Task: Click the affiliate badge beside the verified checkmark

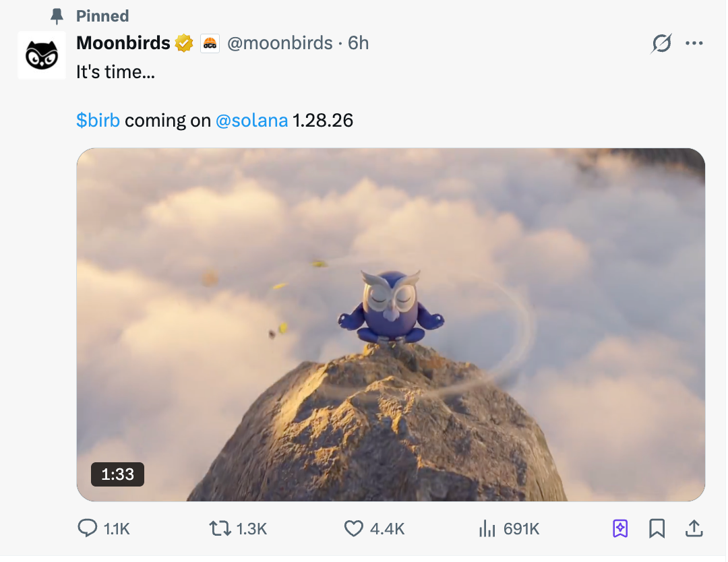Action: click(210, 44)
